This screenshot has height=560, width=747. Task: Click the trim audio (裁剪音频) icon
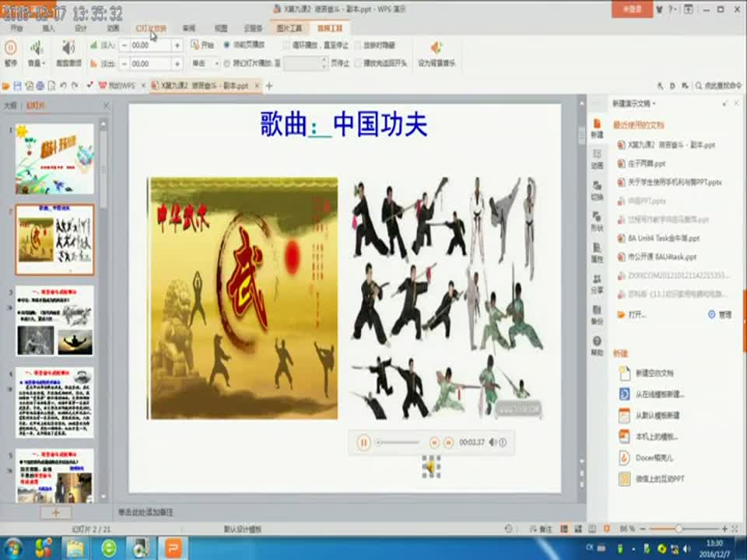(68, 51)
